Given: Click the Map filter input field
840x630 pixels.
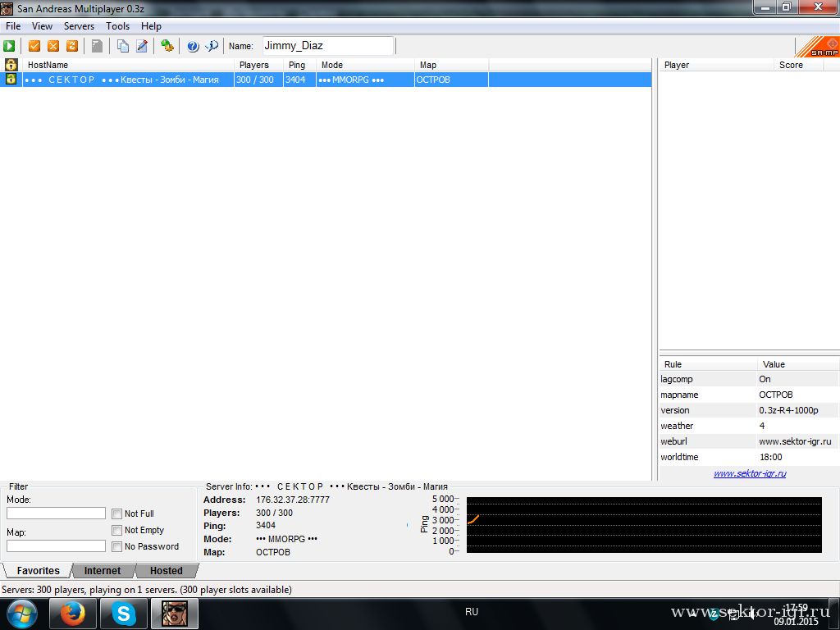Looking at the screenshot, I should coord(57,546).
